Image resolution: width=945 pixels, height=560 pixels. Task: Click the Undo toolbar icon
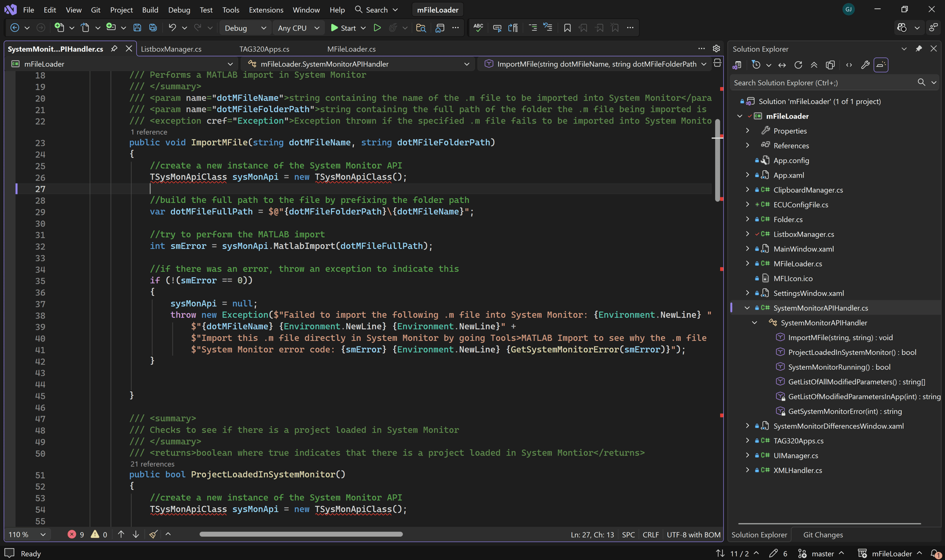[x=172, y=28]
